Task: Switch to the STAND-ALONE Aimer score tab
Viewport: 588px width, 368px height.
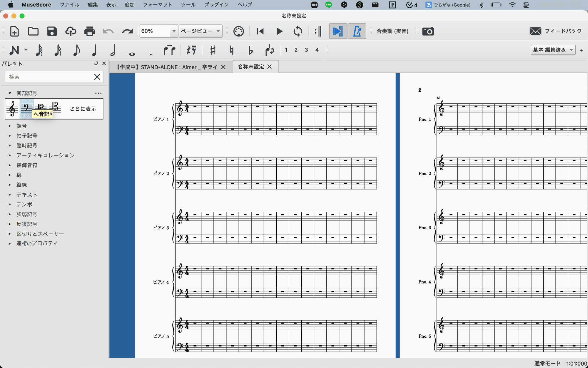Action: click(167, 67)
